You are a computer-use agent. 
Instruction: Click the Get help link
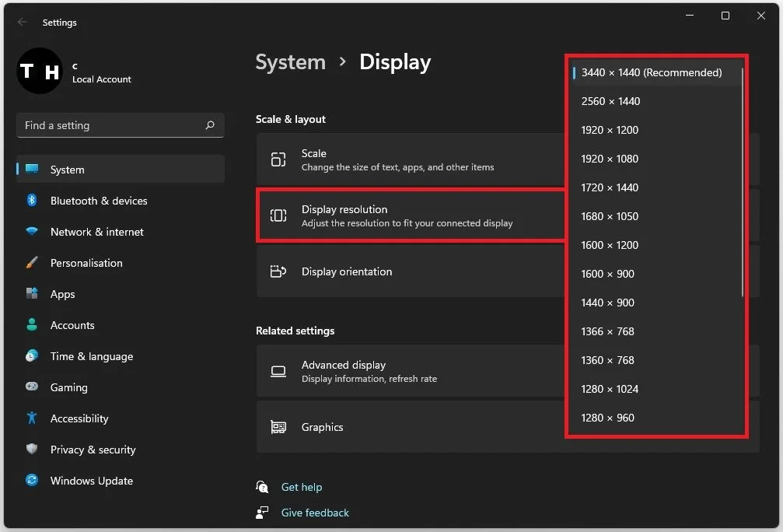(302, 487)
